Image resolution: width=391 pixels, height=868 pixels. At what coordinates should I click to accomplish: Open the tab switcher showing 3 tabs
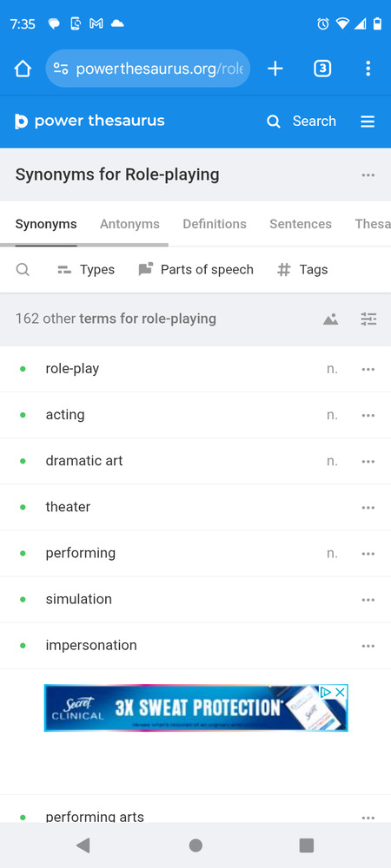(322, 69)
